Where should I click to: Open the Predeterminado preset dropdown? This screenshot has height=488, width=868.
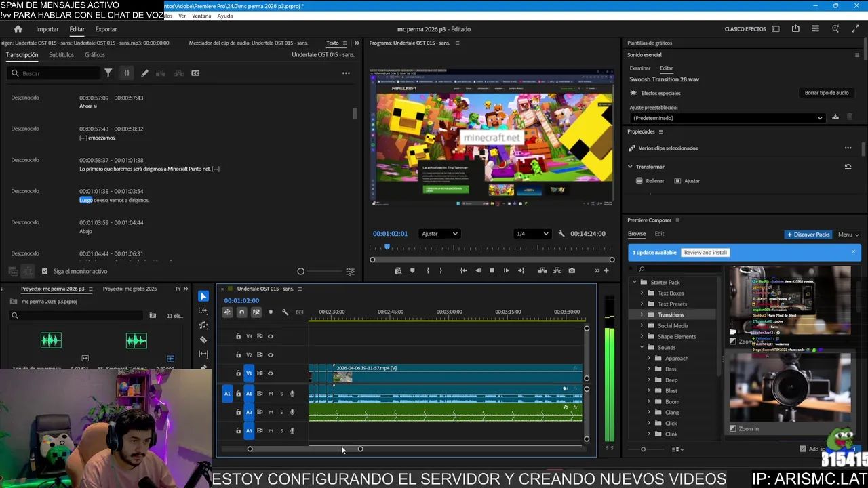(x=727, y=118)
